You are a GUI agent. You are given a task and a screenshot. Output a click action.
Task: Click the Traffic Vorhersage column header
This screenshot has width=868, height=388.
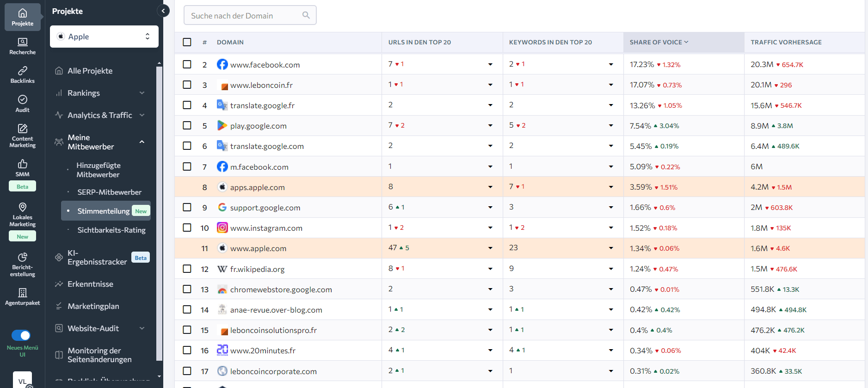click(786, 42)
